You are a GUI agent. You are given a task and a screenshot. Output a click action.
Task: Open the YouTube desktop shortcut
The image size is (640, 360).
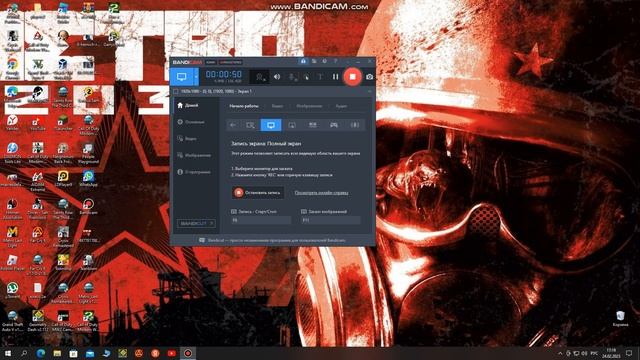tap(38, 123)
